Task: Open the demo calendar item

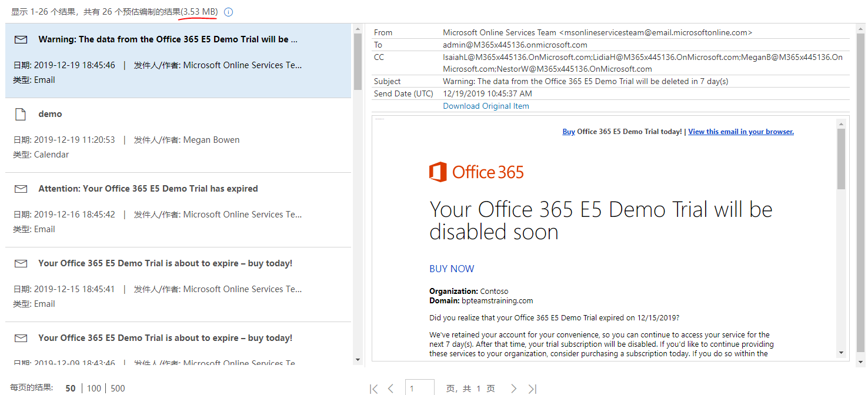Action: click(x=178, y=135)
